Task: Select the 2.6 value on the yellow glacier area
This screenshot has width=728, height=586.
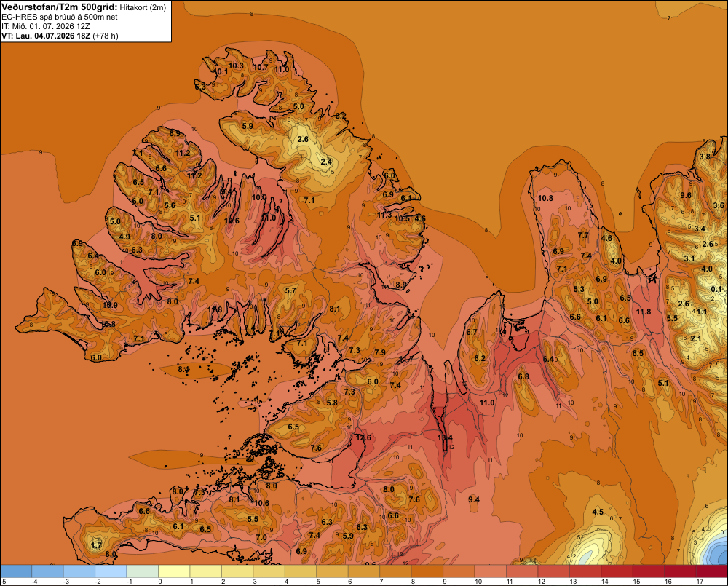Action: (x=303, y=139)
